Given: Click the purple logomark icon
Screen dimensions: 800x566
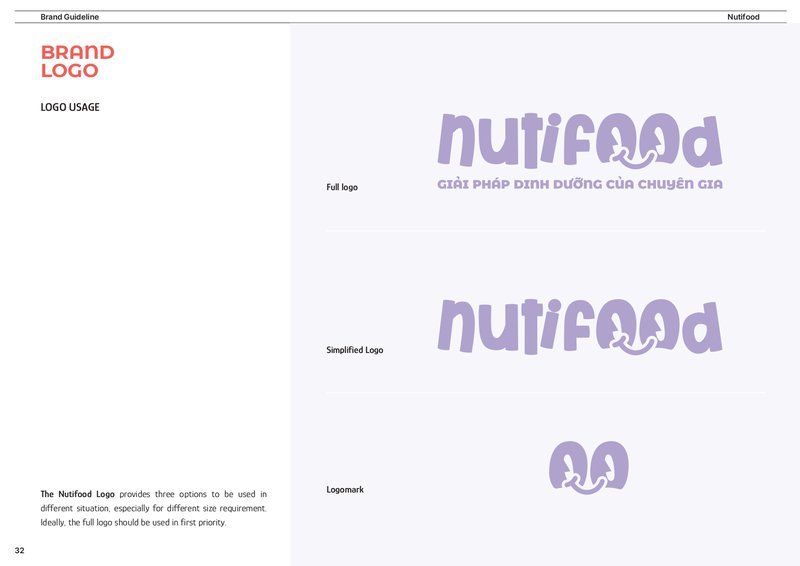Looking at the screenshot, I should pyautogui.click(x=589, y=467).
